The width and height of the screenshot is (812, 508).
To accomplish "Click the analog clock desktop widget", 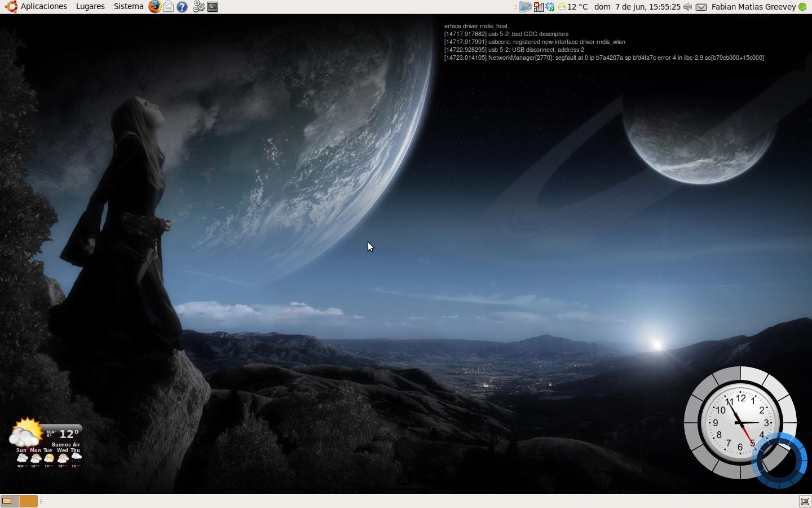I will coord(740,422).
